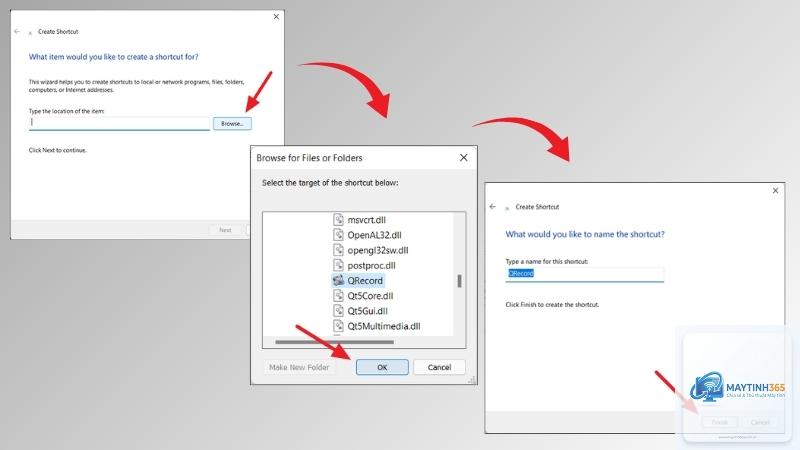Select msvcrt.dll in the file list

tap(366, 220)
